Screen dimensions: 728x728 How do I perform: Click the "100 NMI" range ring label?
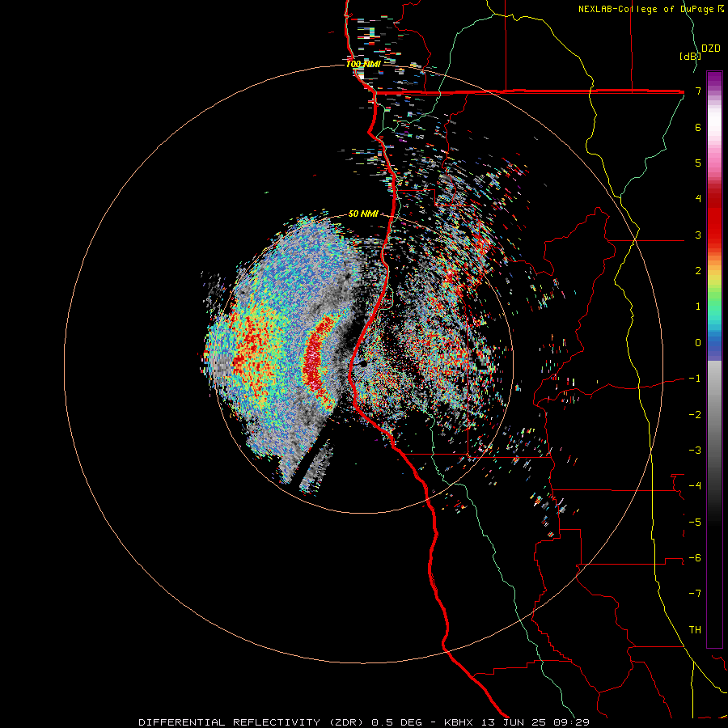[x=363, y=64]
